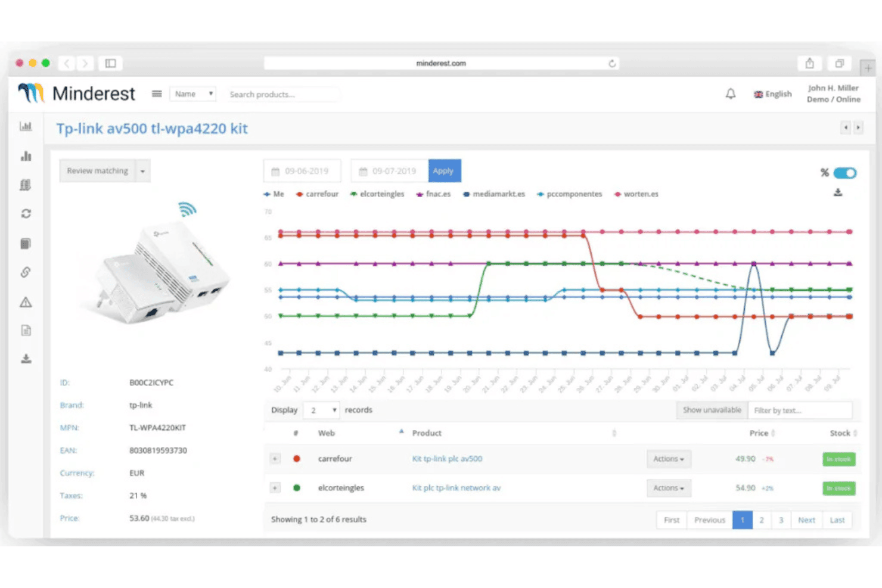Open the Actions dropdown for elcorteingles
The image size is (882, 588).
pyautogui.click(x=669, y=488)
